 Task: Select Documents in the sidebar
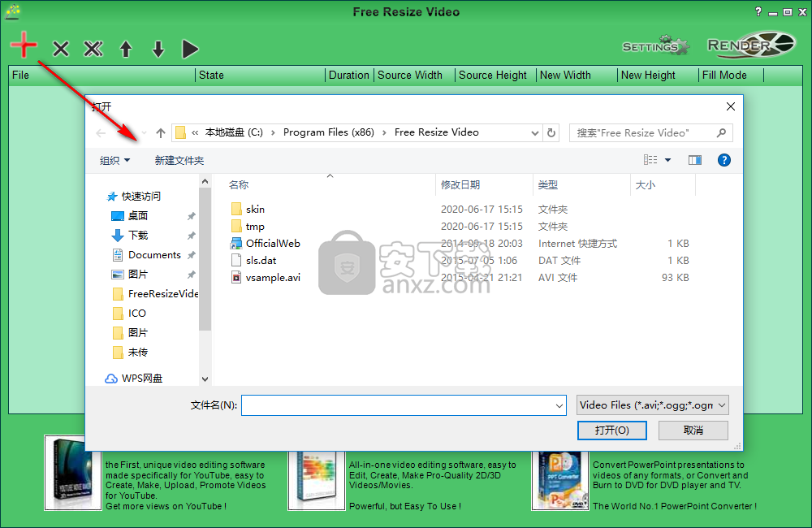pos(147,255)
